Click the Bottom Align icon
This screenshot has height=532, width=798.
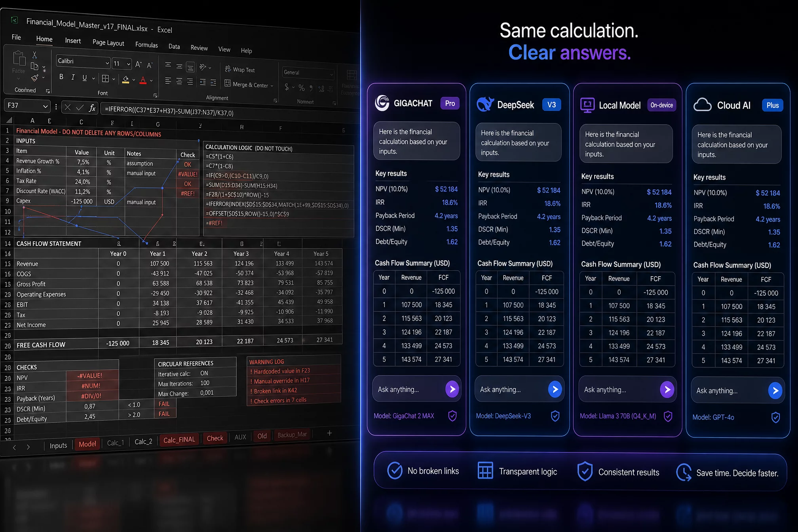coord(190,67)
